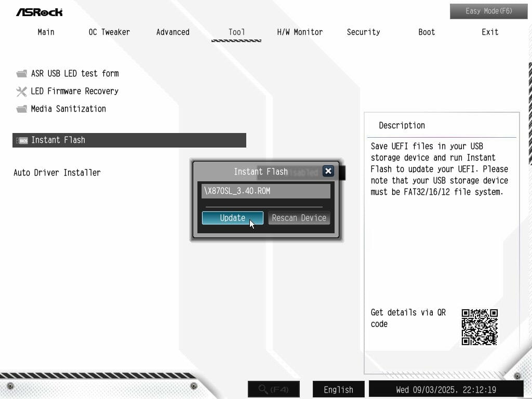Click the folder icon beside ASR USB LED test form
Image resolution: width=532 pixels, height=399 pixels.
(21, 74)
